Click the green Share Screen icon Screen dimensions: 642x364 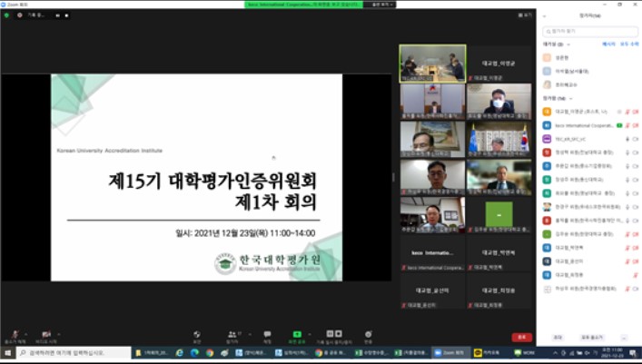296,335
